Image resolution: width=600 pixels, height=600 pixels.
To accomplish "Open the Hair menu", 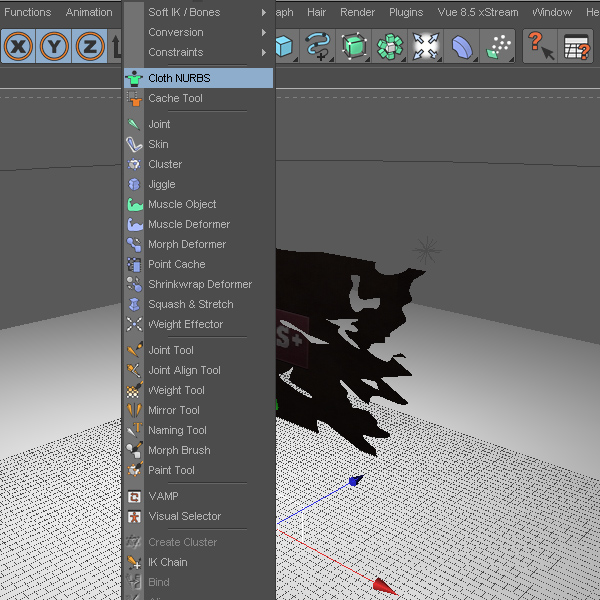I will (316, 12).
